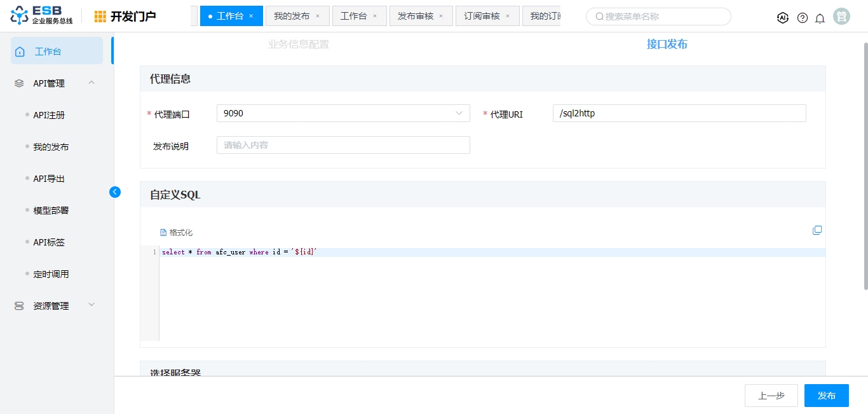Image resolution: width=868 pixels, height=414 pixels.
Task: Click the 发布 button
Action: coord(826,396)
